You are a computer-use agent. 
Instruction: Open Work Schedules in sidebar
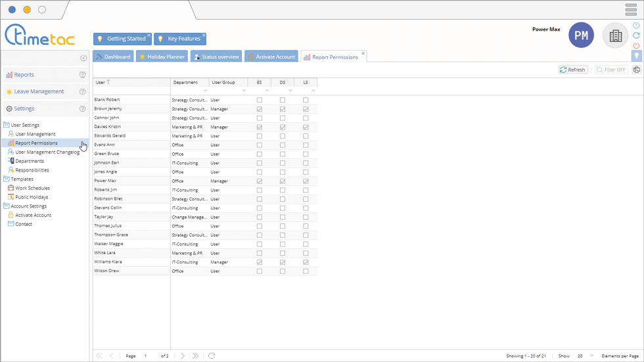coord(32,188)
